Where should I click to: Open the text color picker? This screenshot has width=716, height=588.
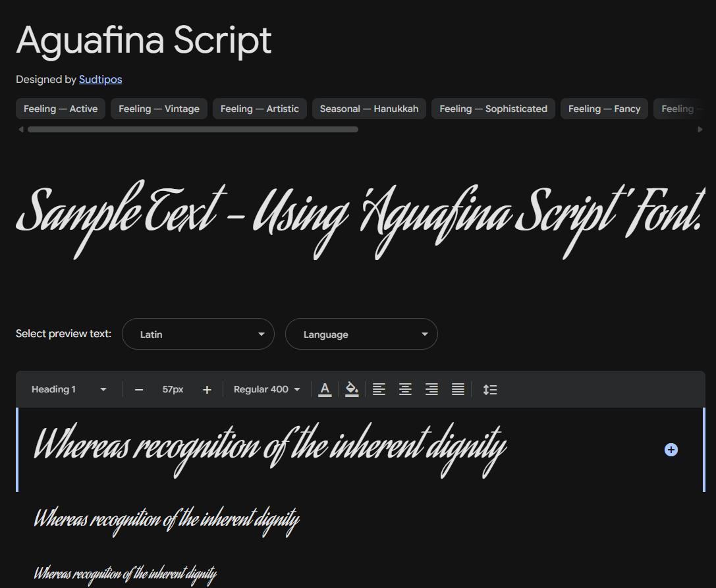click(x=325, y=389)
